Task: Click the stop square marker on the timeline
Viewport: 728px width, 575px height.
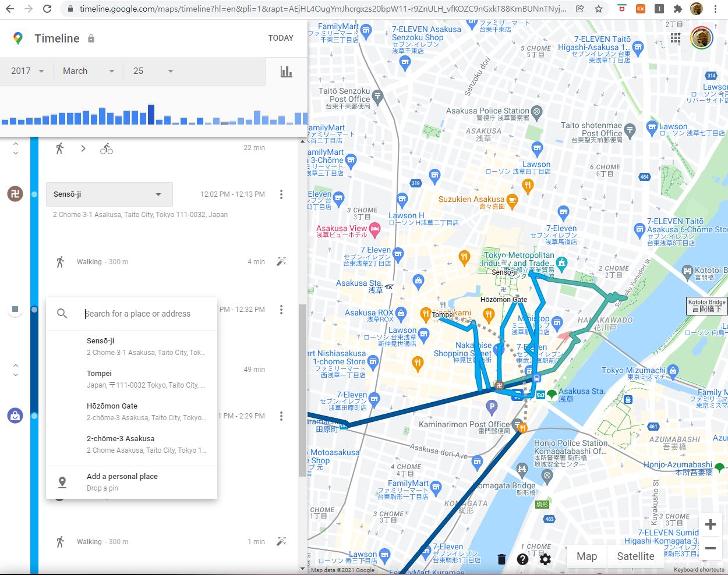Action: click(x=15, y=309)
